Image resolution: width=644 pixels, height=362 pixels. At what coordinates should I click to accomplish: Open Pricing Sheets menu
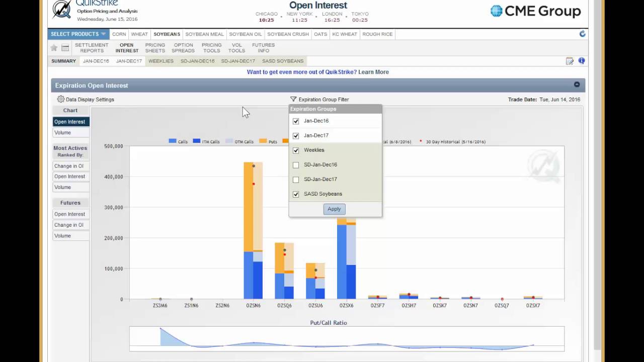(155, 48)
